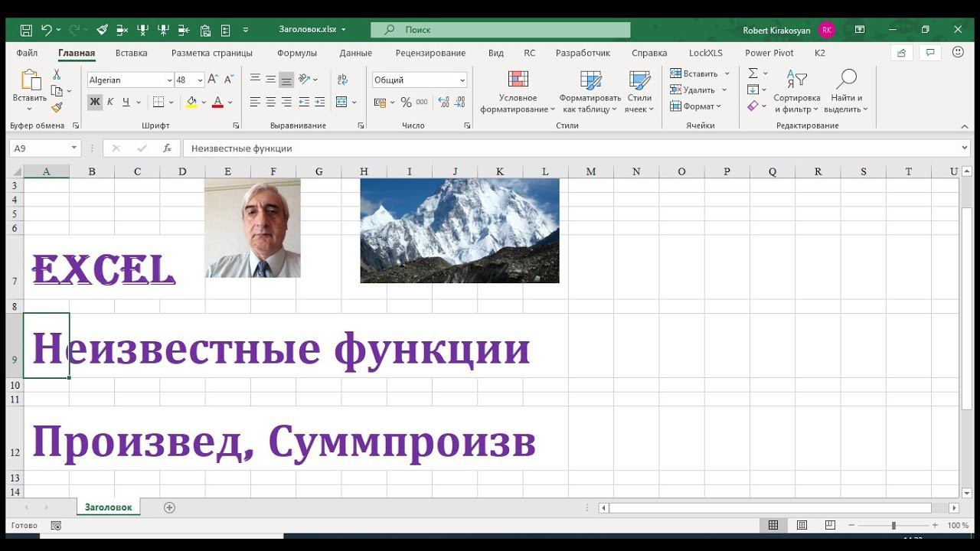Click Вставить in the Ячейки group
980x551 pixels.
click(x=694, y=73)
